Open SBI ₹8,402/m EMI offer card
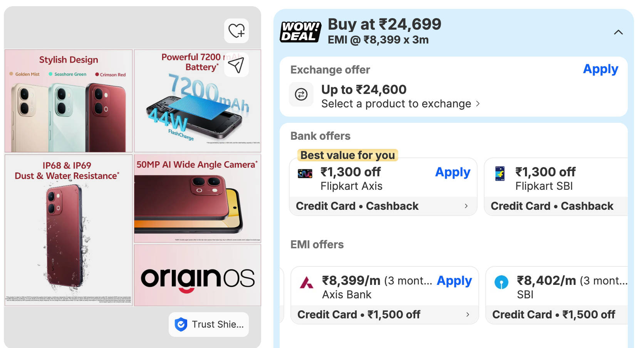 coord(557,295)
